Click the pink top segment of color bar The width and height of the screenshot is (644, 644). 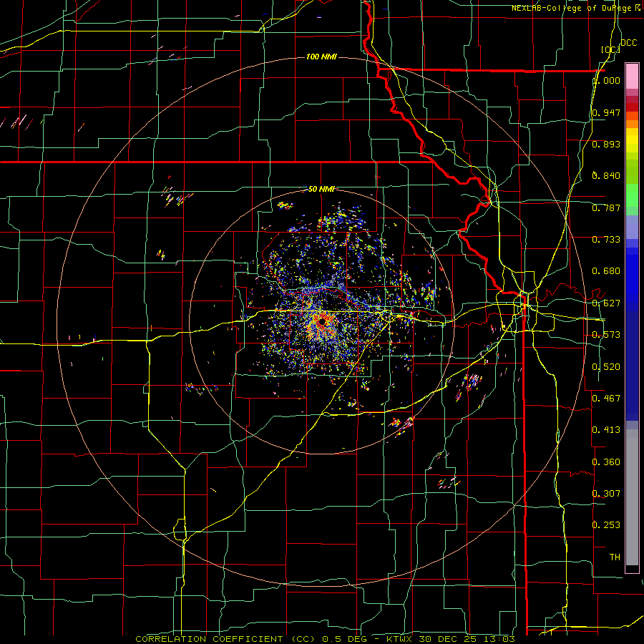pos(632,76)
